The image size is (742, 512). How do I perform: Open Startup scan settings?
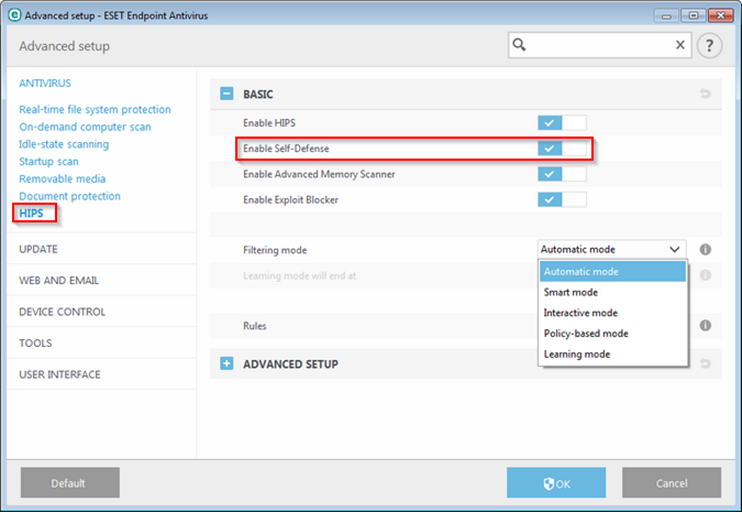tap(49, 161)
